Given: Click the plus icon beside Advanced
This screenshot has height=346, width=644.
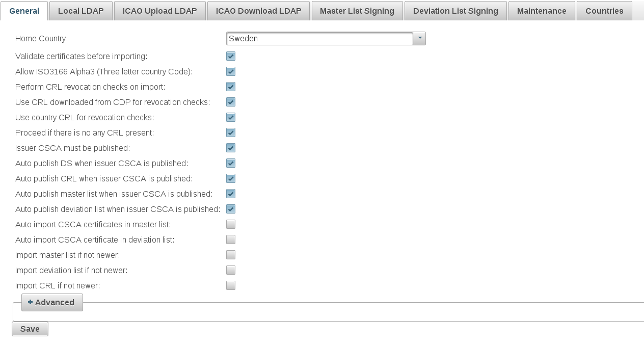Looking at the screenshot, I should click(x=30, y=302).
